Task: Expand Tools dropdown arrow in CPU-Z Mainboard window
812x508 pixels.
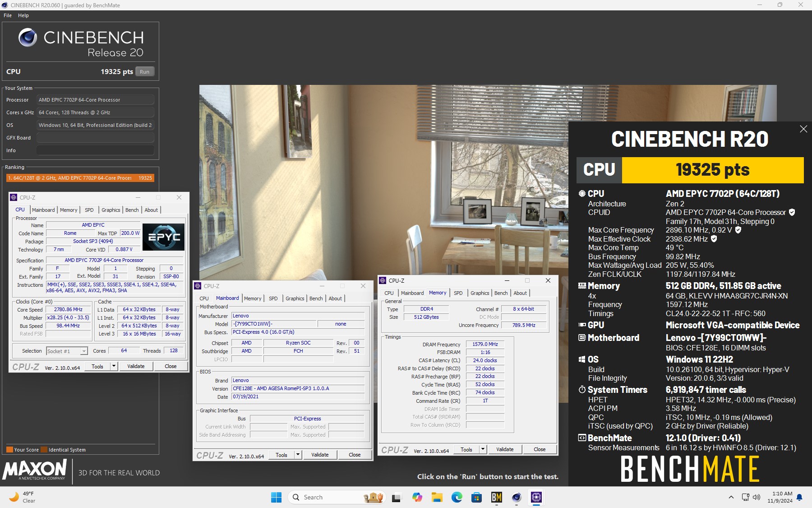Action: coord(298,455)
